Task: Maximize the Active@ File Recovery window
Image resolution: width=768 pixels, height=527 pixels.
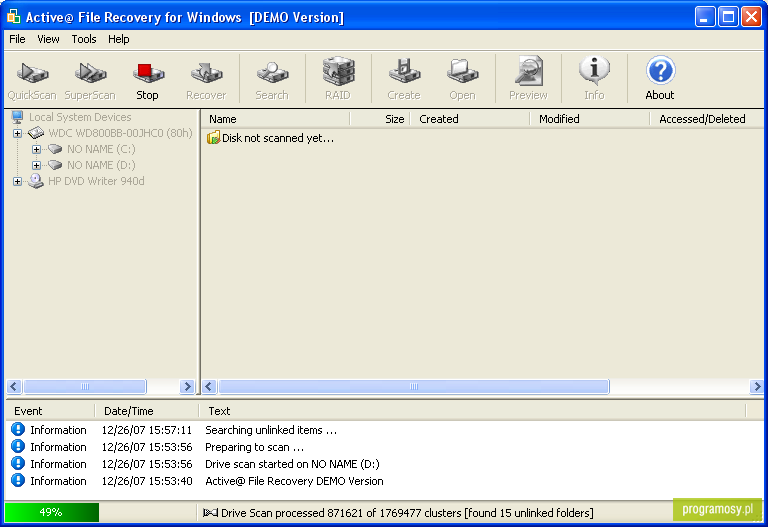Action: click(x=728, y=17)
